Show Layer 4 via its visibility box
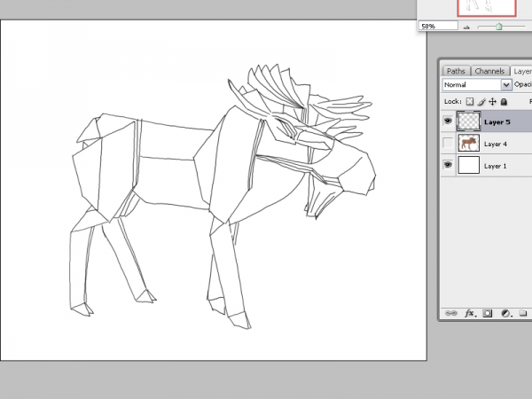The image size is (532, 399). coord(448,143)
